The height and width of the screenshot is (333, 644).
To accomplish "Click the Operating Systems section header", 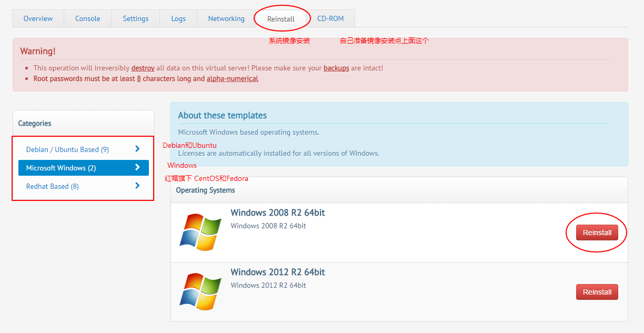I will pyautogui.click(x=206, y=190).
